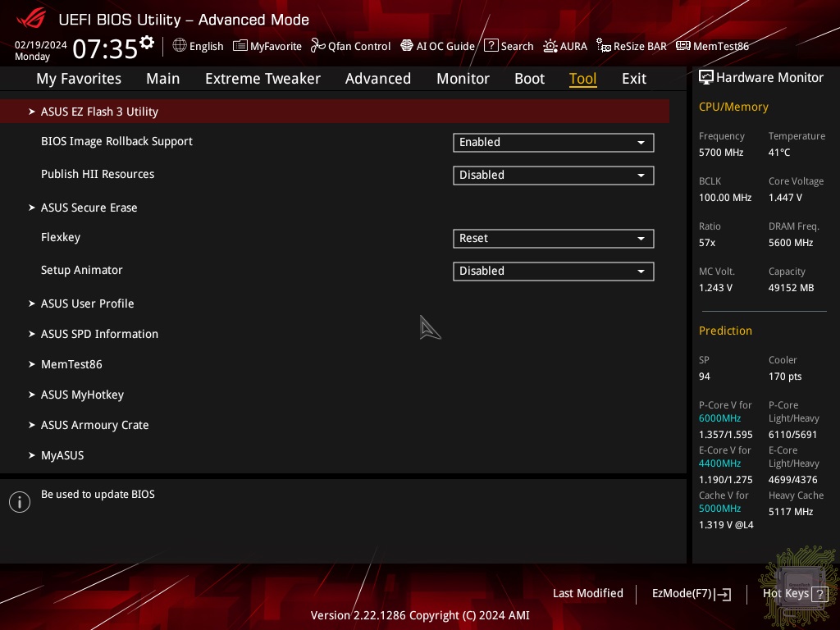Image resolution: width=840 pixels, height=630 pixels.
Task: Open the ASUS SPD Information entry
Action: pyautogui.click(x=99, y=334)
